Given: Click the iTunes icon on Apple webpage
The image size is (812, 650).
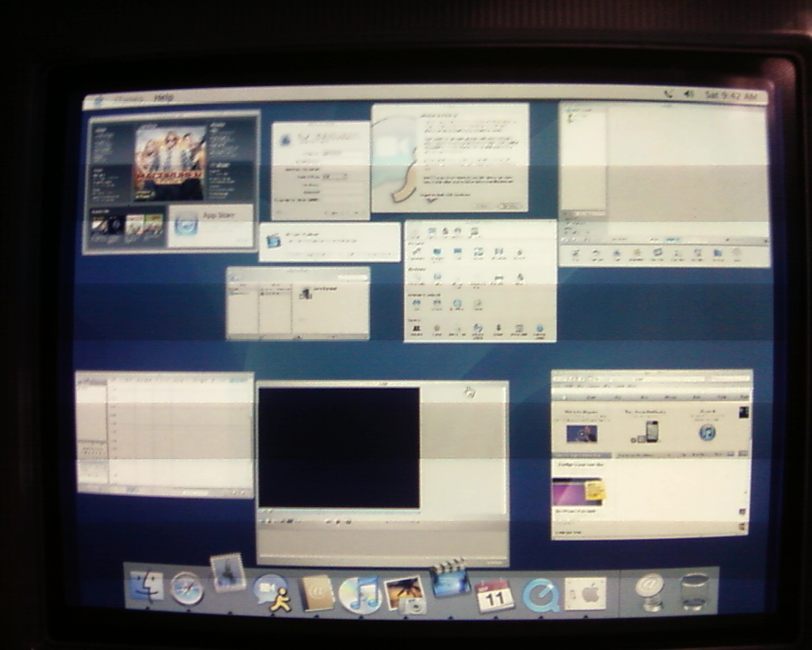Looking at the screenshot, I should pos(707,432).
